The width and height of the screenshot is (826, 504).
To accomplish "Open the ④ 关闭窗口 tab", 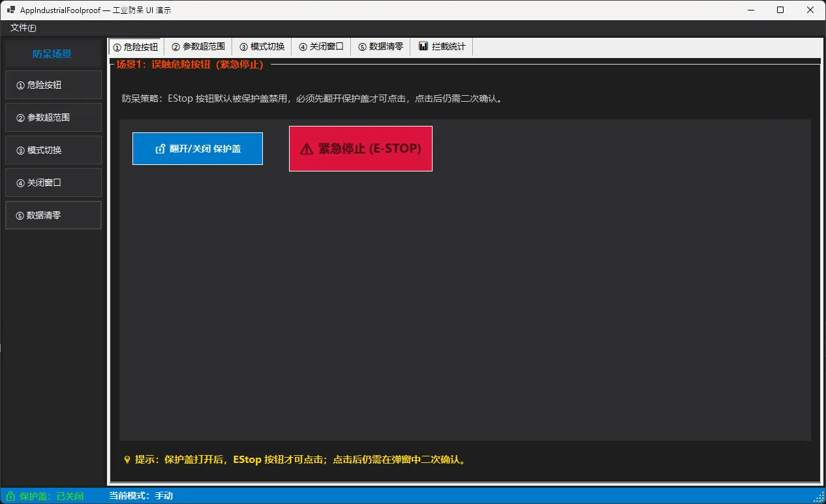I will (321, 47).
